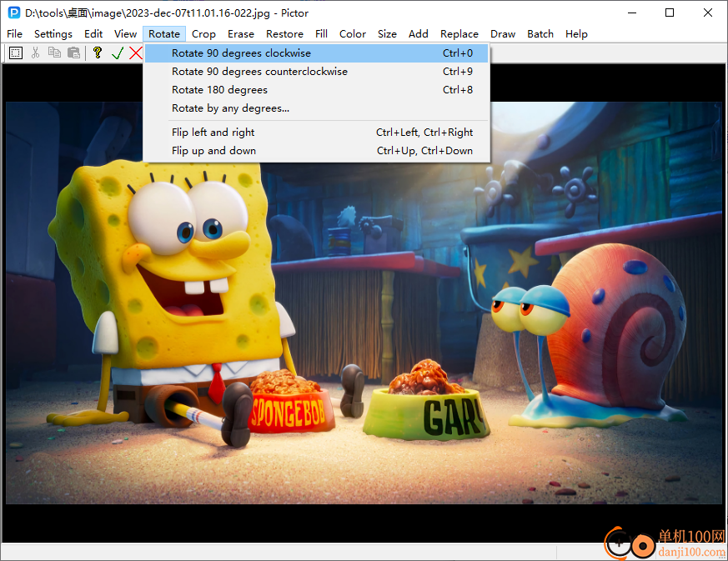Open the Replace menu
Image resolution: width=728 pixels, height=561 pixels.
click(x=459, y=34)
